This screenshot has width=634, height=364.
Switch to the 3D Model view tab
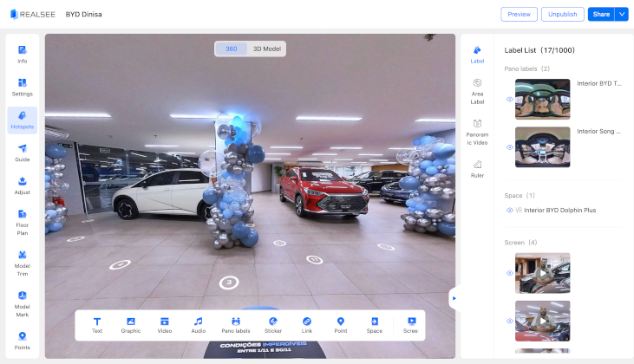pyautogui.click(x=267, y=49)
